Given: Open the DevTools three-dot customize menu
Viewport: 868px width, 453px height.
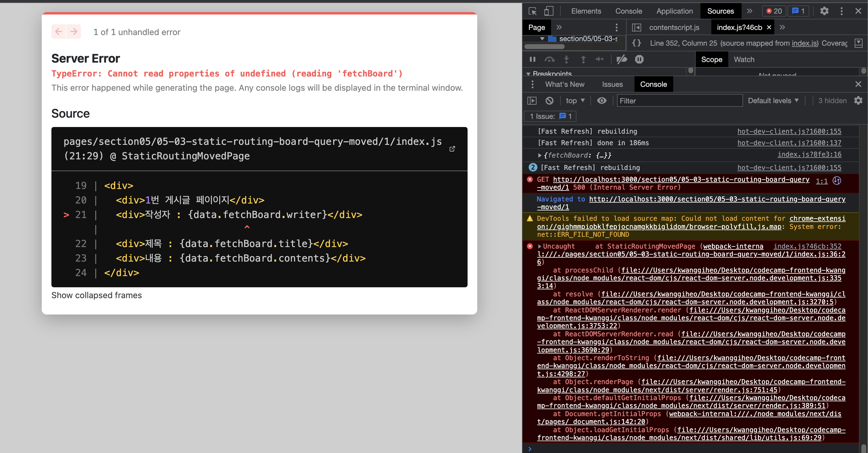Looking at the screenshot, I should (841, 11).
